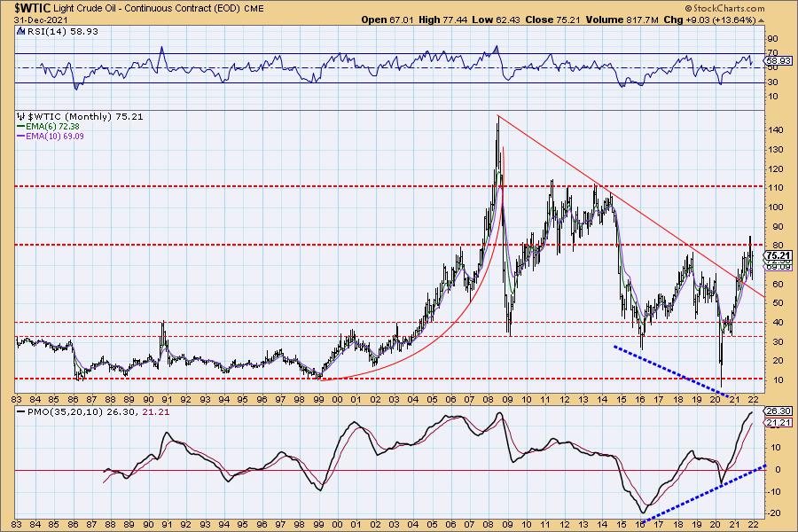Click year 00 on the bottom PMO time axis

338,526
